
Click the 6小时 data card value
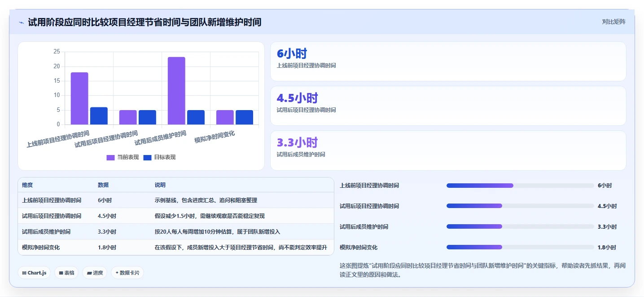tap(292, 53)
